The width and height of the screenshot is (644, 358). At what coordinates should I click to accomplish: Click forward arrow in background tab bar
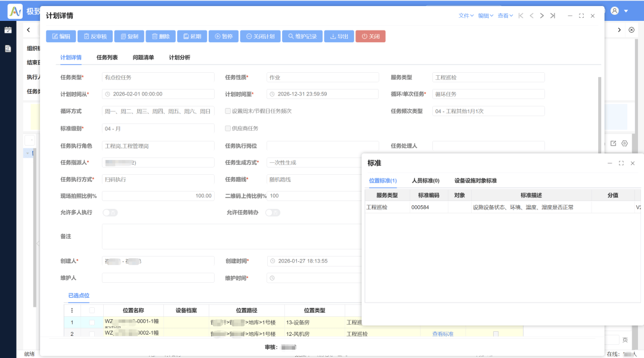[620, 30]
